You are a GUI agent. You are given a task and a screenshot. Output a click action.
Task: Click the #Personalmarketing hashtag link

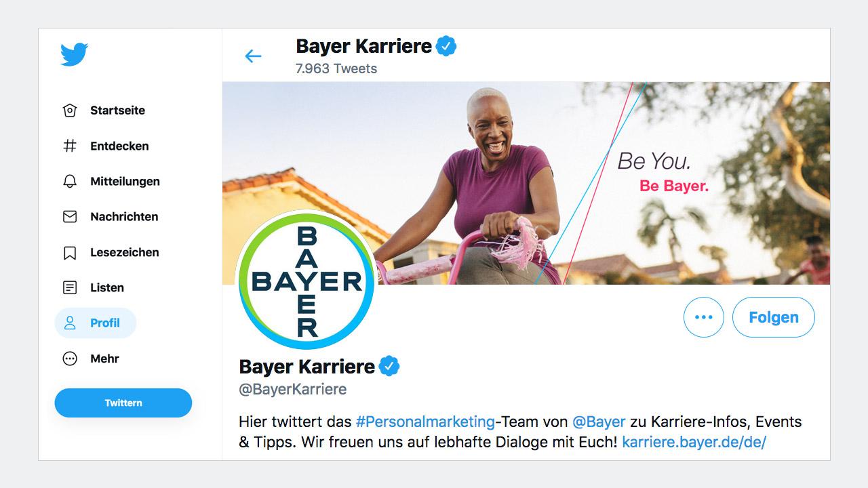tap(425, 422)
